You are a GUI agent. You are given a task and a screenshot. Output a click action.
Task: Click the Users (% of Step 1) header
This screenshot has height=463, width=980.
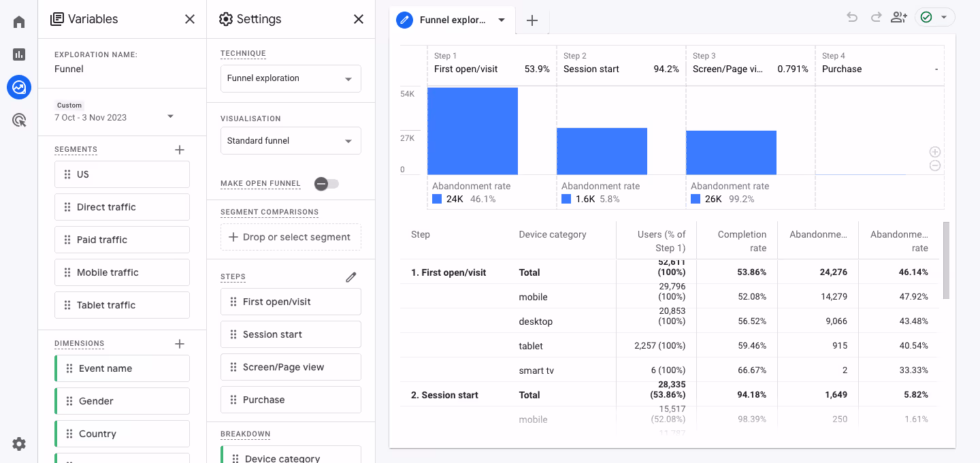click(661, 241)
